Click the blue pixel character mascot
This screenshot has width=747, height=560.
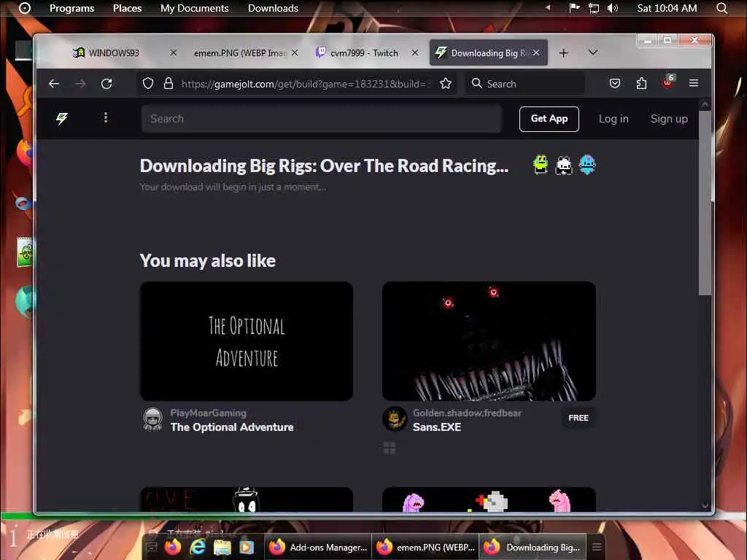point(587,165)
